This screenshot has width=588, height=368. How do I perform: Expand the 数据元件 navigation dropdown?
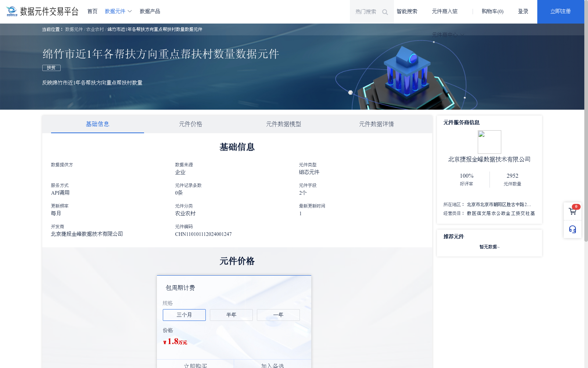point(115,11)
